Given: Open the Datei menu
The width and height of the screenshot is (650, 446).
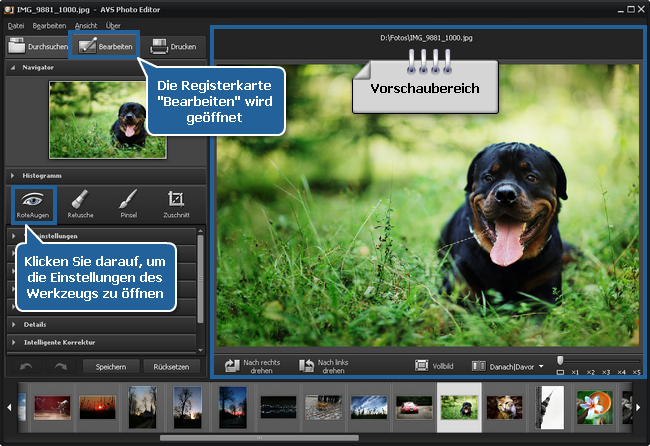Looking at the screenshot, I should [16, 23].
